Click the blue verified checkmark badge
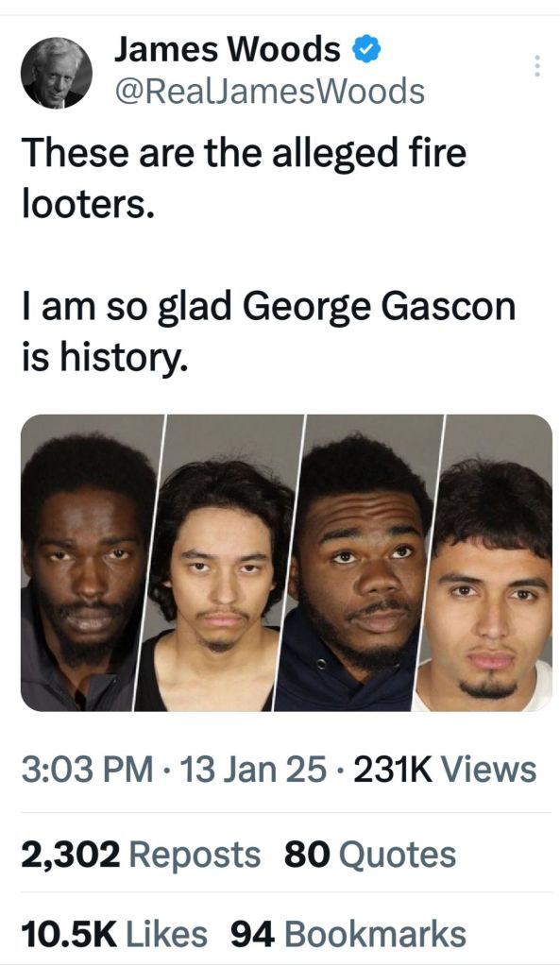 click(x=366, y=50)
